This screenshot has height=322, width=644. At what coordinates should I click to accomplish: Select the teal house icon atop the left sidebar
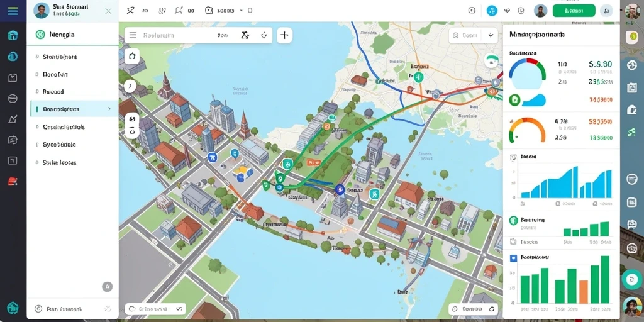coord(13,35)
